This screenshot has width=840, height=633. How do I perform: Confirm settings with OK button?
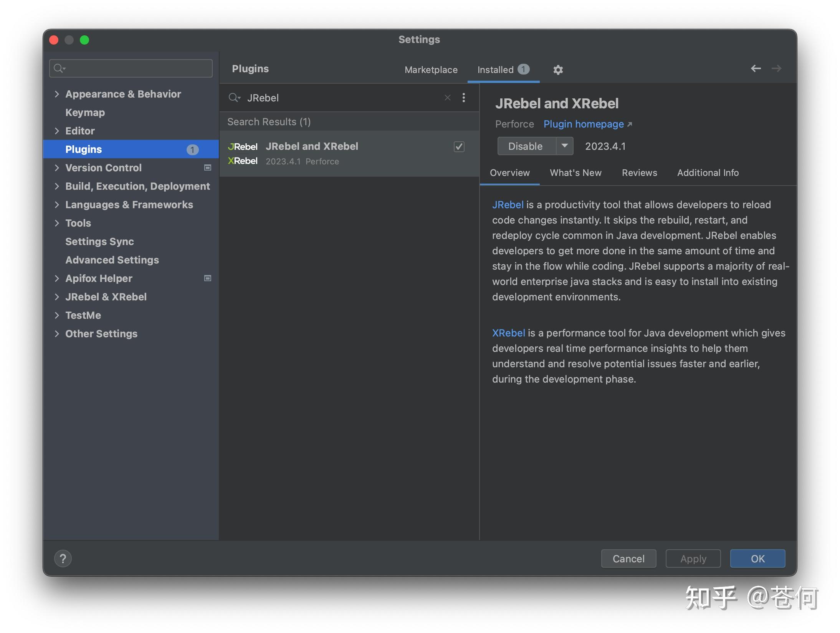(757, 558)
